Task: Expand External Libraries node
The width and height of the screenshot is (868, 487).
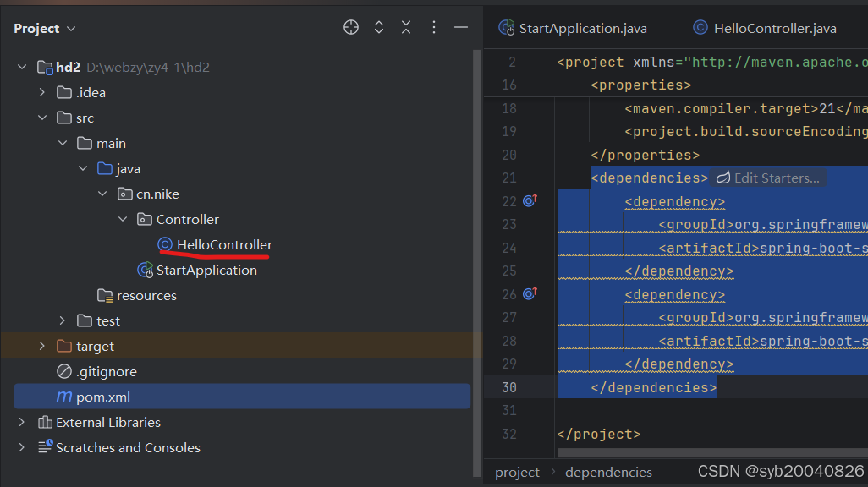Action: click(22, 422)
